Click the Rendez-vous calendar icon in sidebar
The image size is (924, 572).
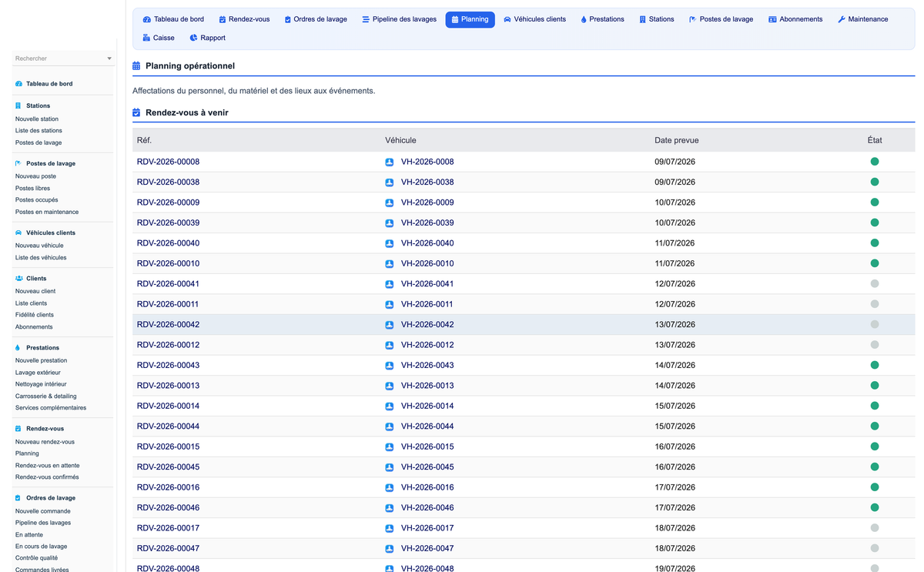point(18,429)
